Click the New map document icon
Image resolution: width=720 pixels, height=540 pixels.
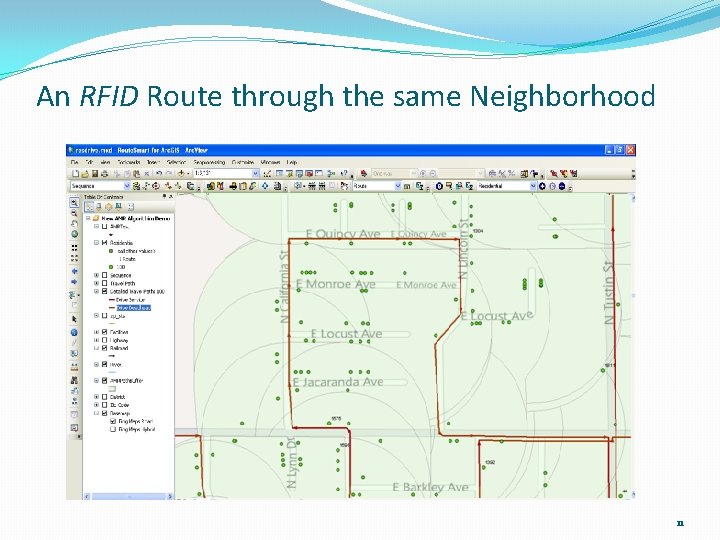(x=76, y=174)
